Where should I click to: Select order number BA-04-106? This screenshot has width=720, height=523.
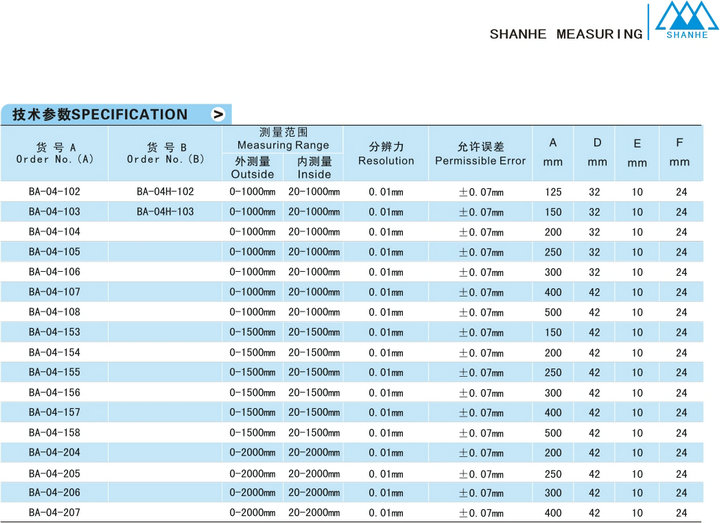coord(54,272)
